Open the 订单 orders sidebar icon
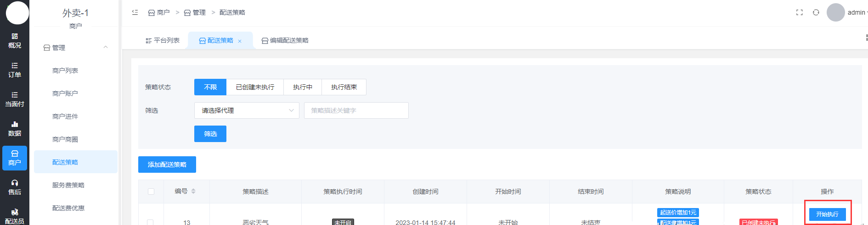This screenshot has height=225, width=868. [x=15, y=70]
